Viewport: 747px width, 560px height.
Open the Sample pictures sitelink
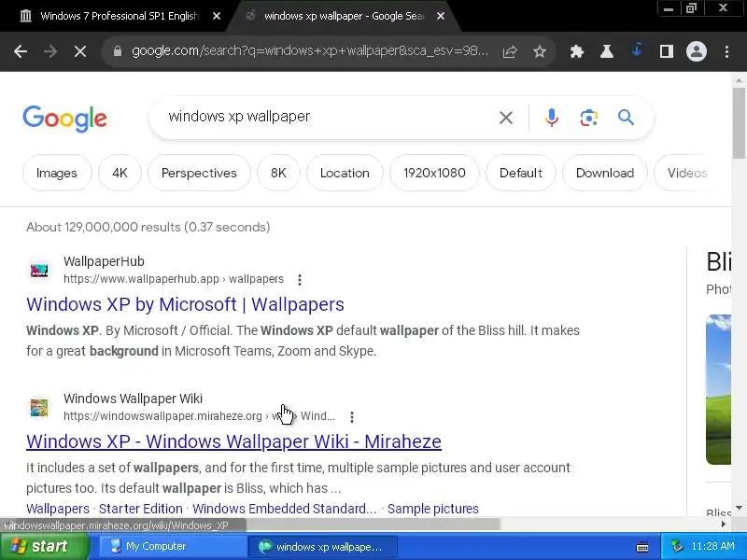[433, 509]
